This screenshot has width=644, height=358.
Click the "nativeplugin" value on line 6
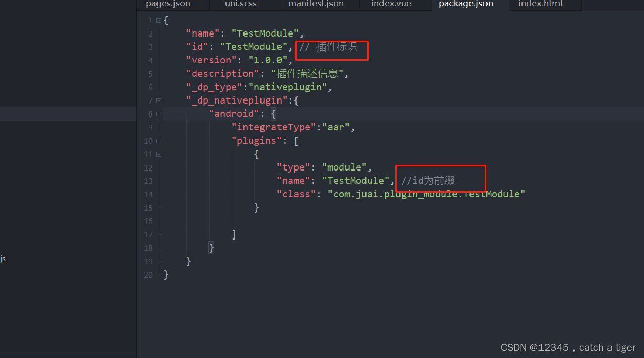[x=288, y=88]
